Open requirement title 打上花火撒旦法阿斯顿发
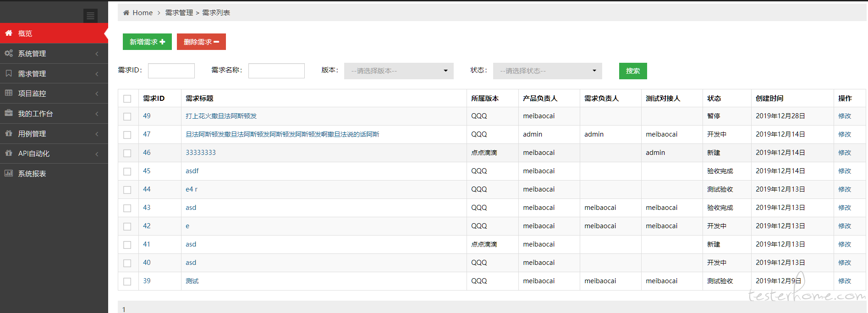Viewport: 868px width, 313px height. (221, 116)
